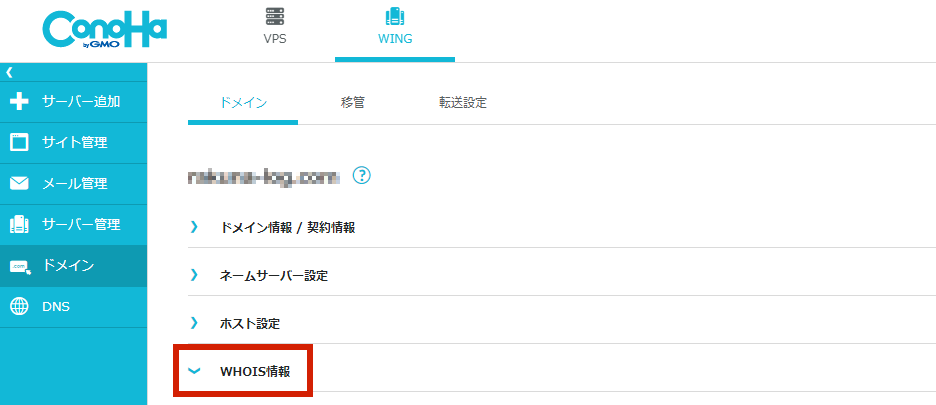Open DNS in the sidebar menu
Screen dimensions: 936x405
(73, 307)
